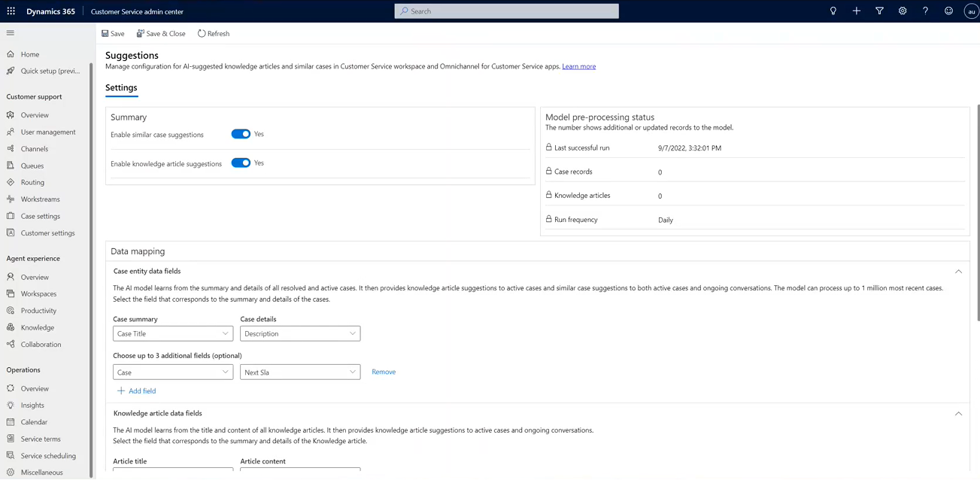Click the Learn more link

tap(578, 66)
